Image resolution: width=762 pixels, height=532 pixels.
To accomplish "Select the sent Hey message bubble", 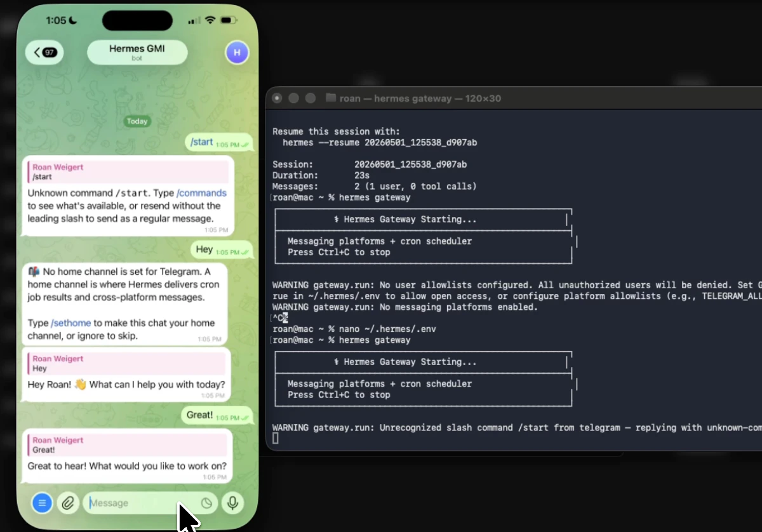I will click(x=222, y=250).
